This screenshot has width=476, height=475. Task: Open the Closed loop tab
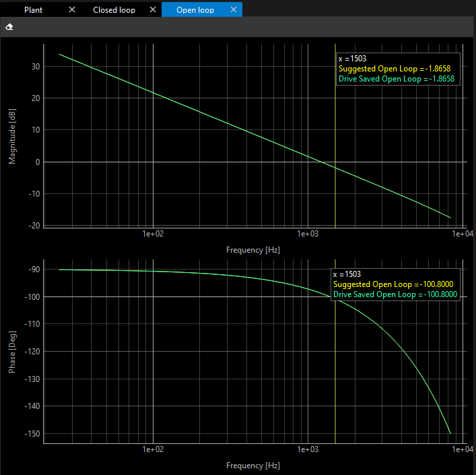(x=114, y=10)
